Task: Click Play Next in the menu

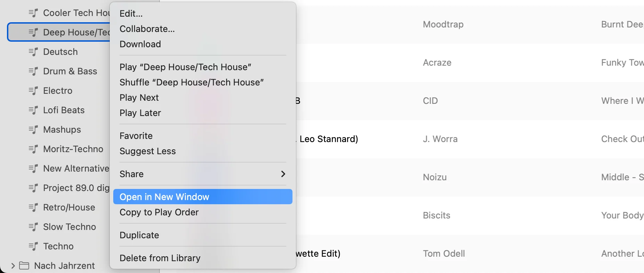Action: [139, 98]
